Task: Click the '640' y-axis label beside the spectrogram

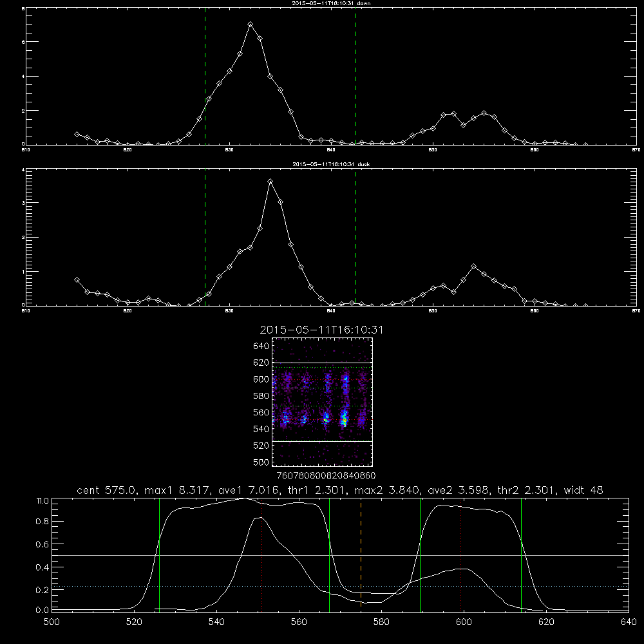Action: (x=261, y=346)
